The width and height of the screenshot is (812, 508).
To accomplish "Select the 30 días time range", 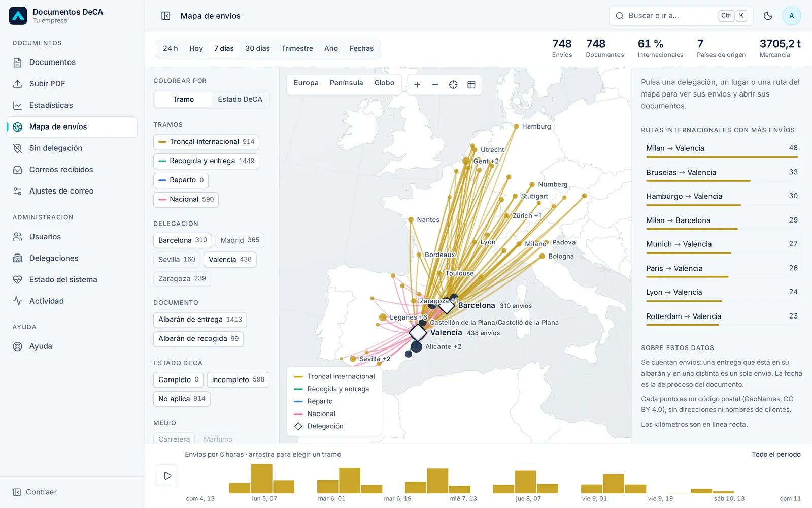I will [257, 49].
